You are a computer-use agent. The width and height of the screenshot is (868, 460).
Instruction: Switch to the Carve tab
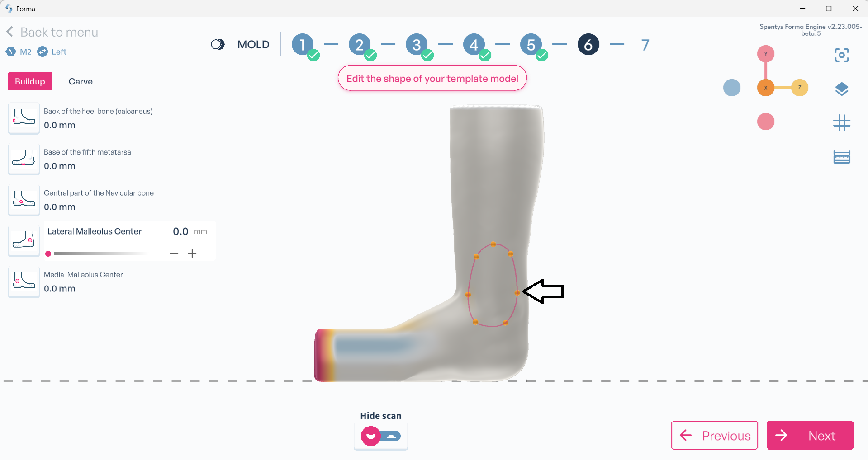tap(81, 81)
